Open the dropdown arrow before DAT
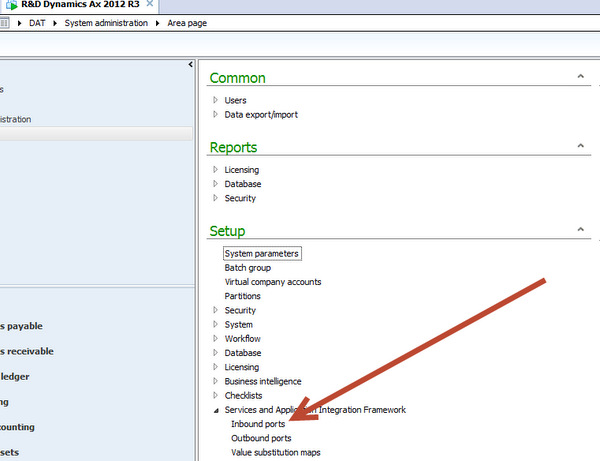Screen dimensions: 600x461 click(x=19, y=23)
